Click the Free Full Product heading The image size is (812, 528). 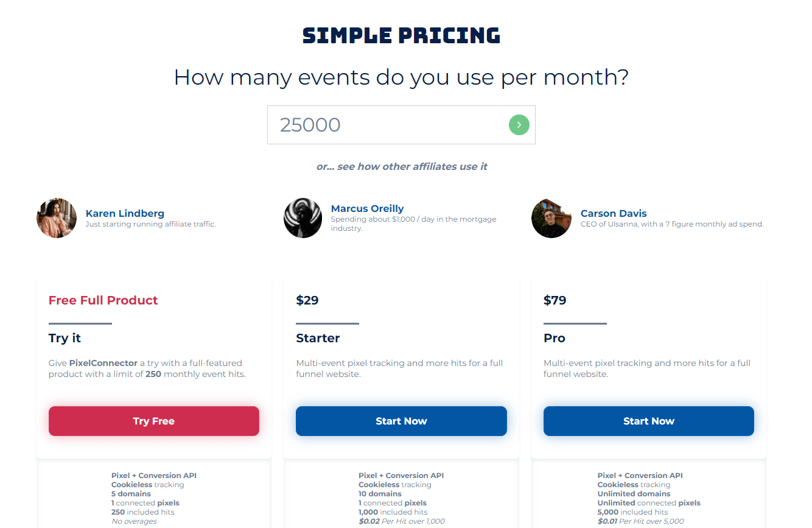pos(103,300)
